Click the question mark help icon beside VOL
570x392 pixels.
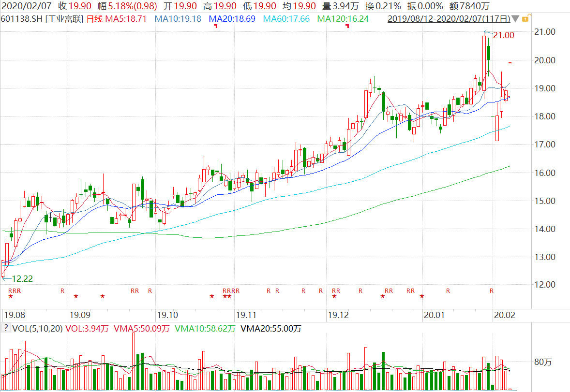tap(6, 328)
